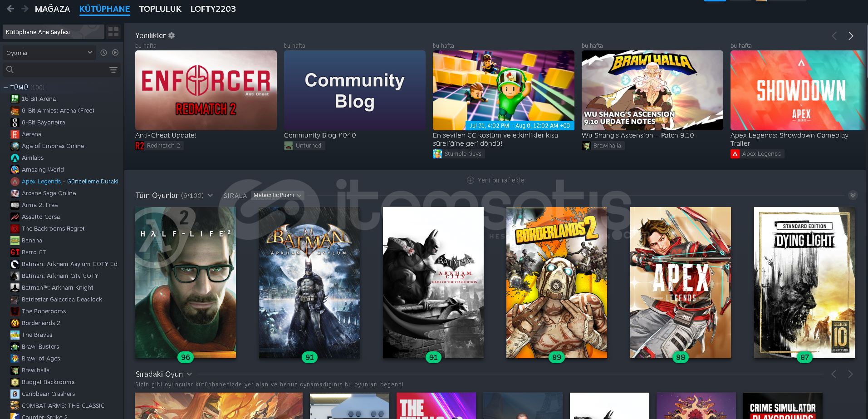This screenshot has width=868, height=419.
Task: Open the Half-Life 2 cover
Action: (186, 282)
